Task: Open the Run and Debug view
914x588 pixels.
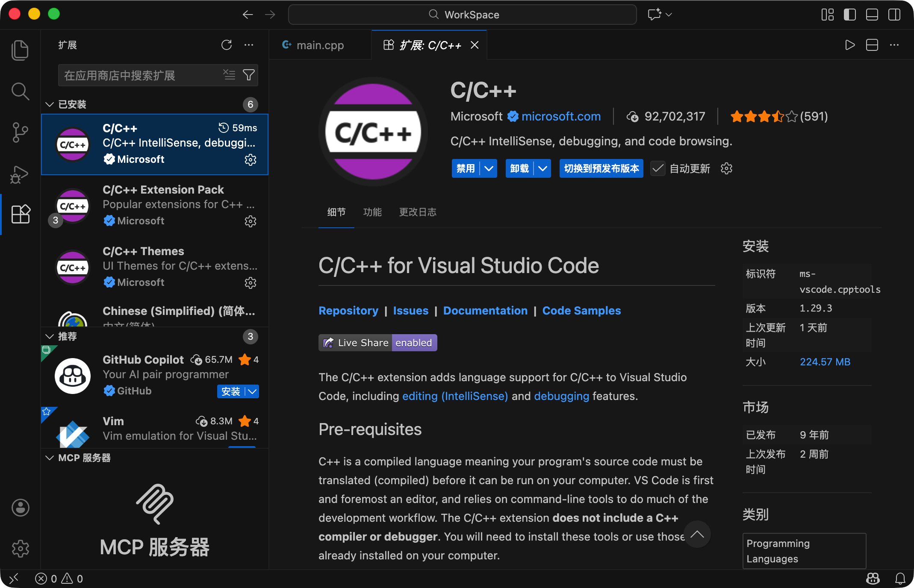Action: click(x=20, y=174)
